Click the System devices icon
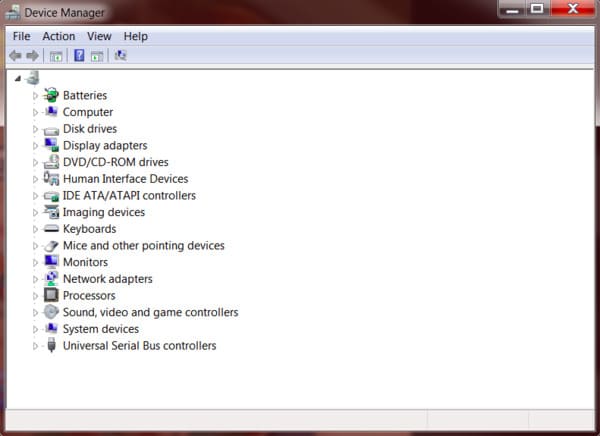Screen dimensions: 600x436 click(51, 328)
